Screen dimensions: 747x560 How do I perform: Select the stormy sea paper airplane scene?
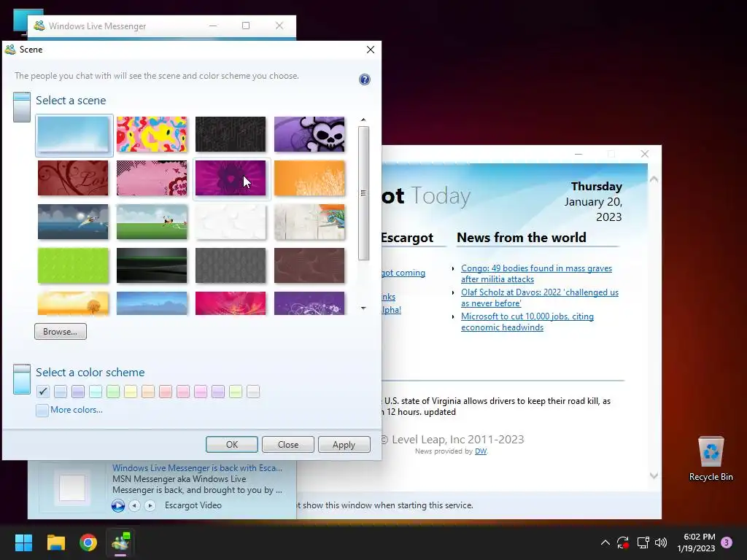(x=74, y=222)
